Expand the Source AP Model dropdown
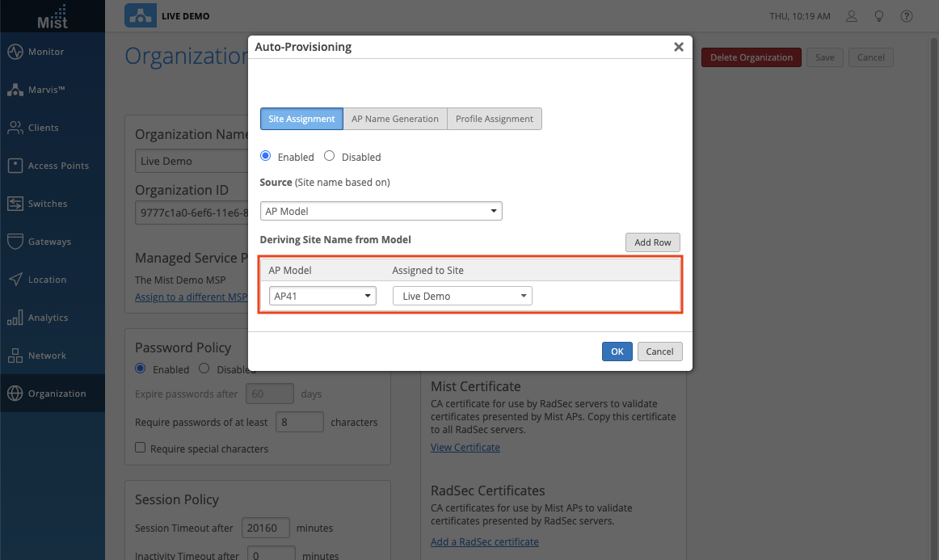 click(381, 212)
